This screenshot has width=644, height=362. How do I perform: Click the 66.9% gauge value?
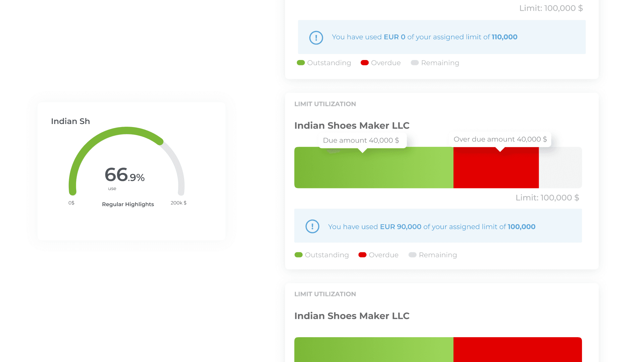[x=124, y=175]
